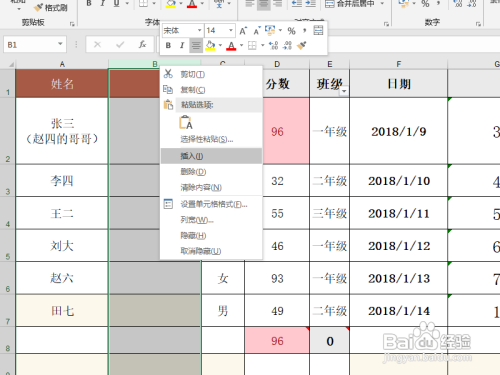
Task: Select column F header
Action: (x=399, y=64)
